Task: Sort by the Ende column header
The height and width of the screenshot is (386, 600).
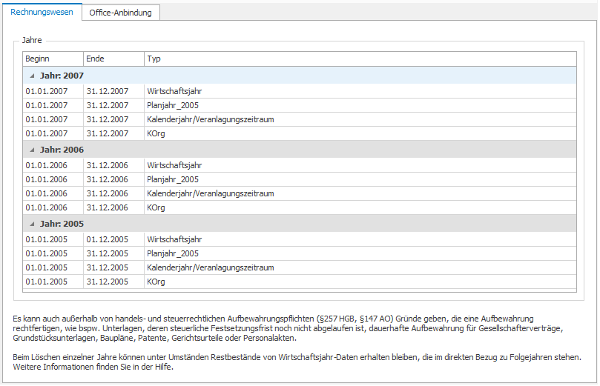Action: [x=114, y=59]
